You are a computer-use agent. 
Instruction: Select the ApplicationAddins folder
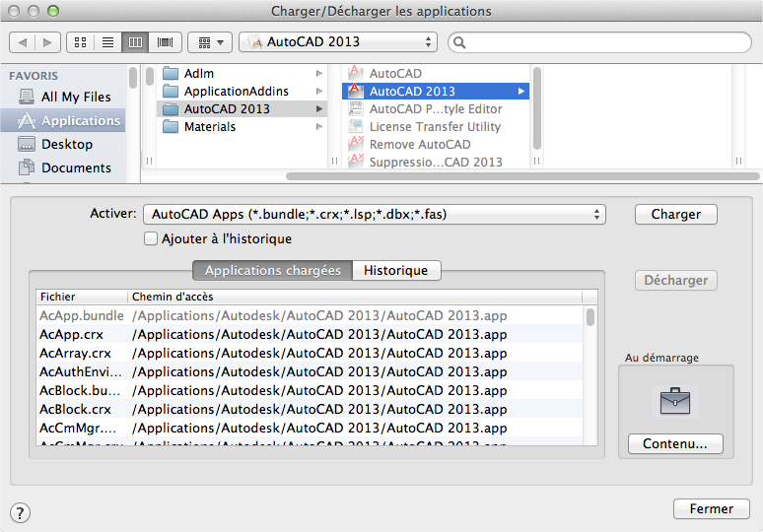point(242,91)
